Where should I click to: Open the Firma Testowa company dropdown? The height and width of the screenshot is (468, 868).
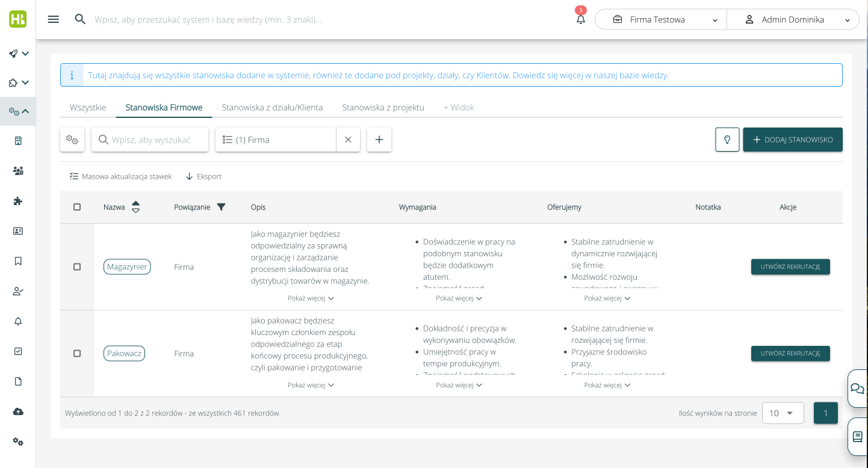[661, 19]
